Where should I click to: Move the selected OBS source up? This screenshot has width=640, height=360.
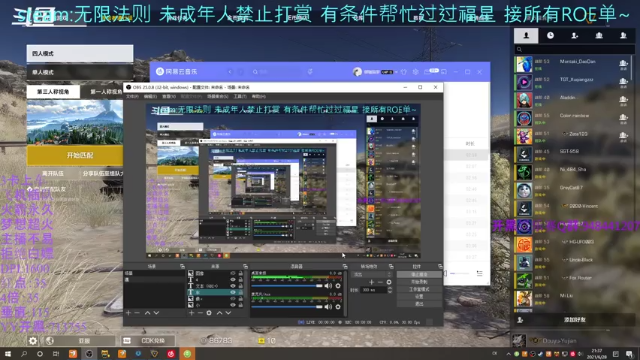tap(219, 313)
